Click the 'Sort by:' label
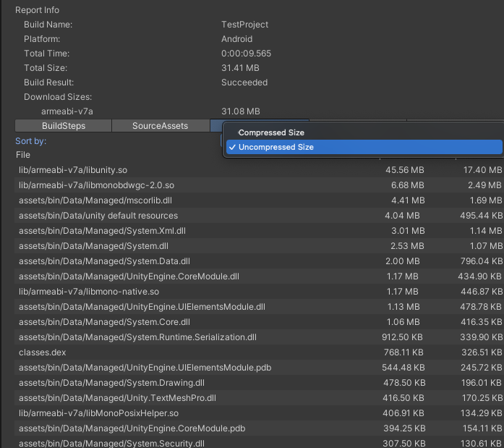 click(x=31, y=141)
